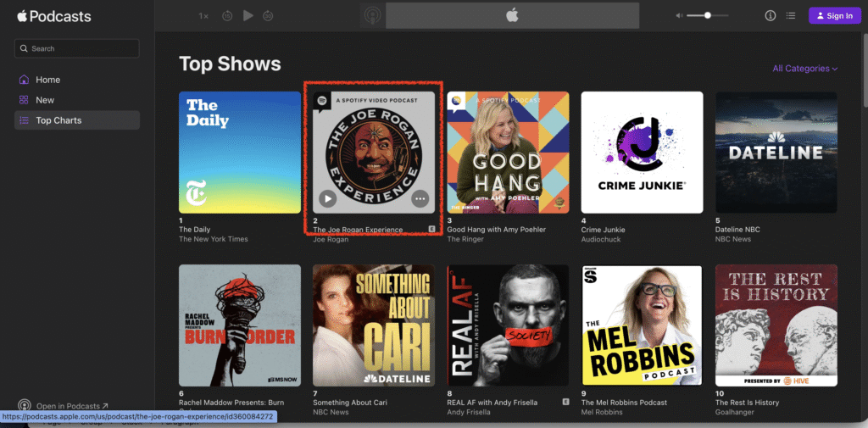Play The Joe Rogan Experience show
This screenshot has height=428, width=868.
click(x=327, y=199)
